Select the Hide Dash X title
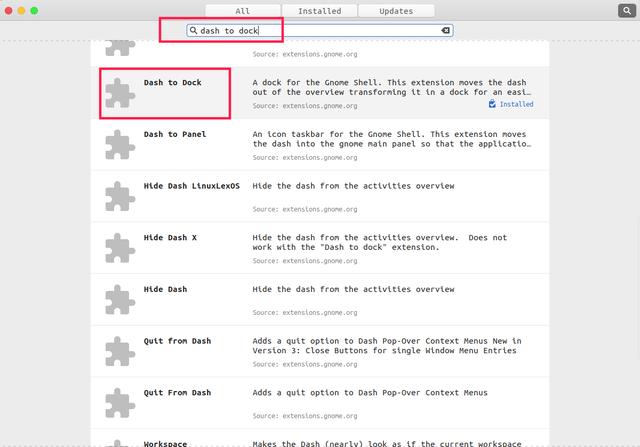This screenshot has height=447, width=640. (170, 238)
